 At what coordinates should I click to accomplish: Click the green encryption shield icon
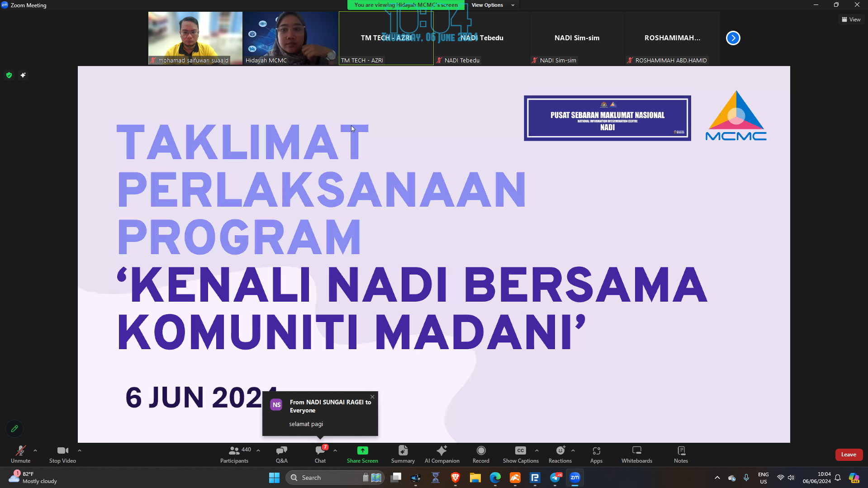[9, 75]
